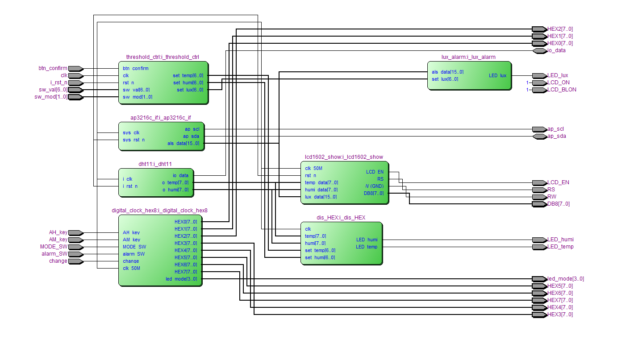
Task: Click the LED_temp output pin label
Action: pyautogui.click(x=561, y=247)
